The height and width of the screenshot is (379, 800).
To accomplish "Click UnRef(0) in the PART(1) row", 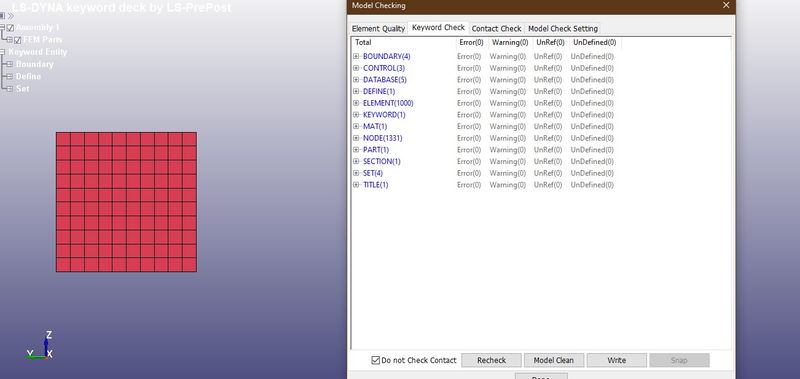I will coord(548,149).
